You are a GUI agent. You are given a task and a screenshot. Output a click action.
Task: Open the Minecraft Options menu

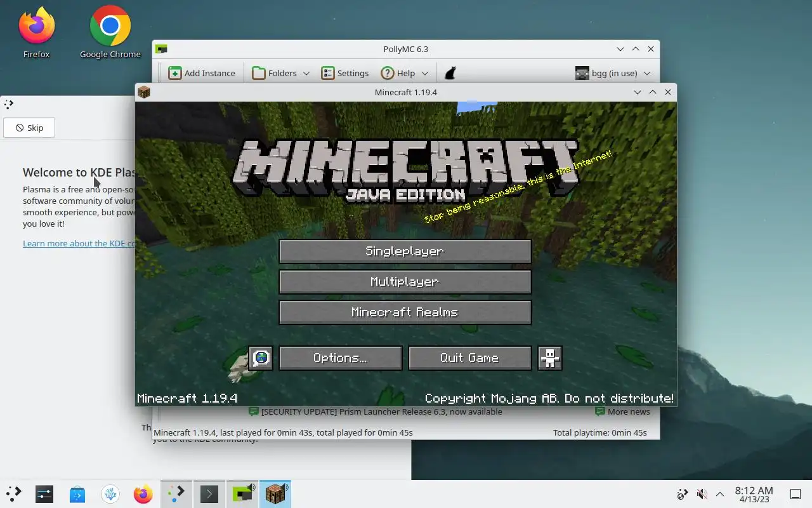(x=340, y=358)
